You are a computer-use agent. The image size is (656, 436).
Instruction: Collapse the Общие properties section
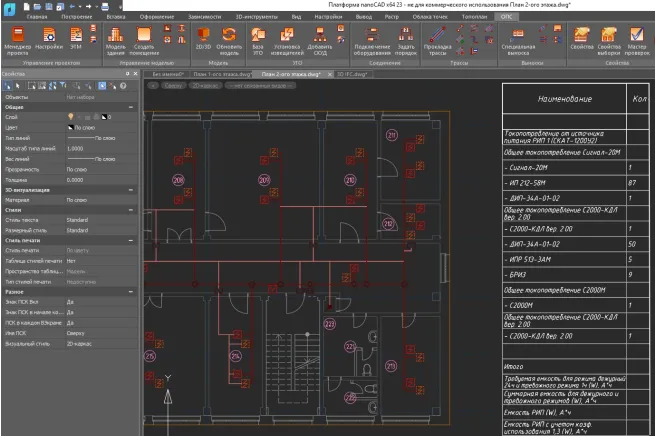(132, 108)
